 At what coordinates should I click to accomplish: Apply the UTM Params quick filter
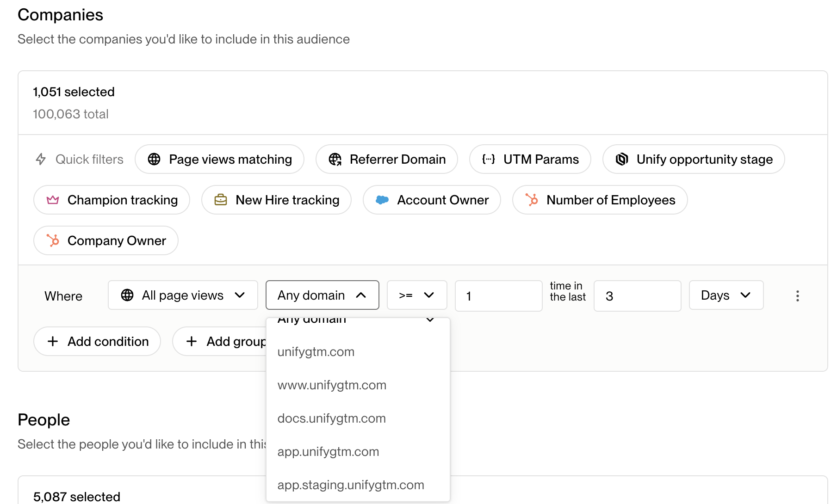point(530,159)
